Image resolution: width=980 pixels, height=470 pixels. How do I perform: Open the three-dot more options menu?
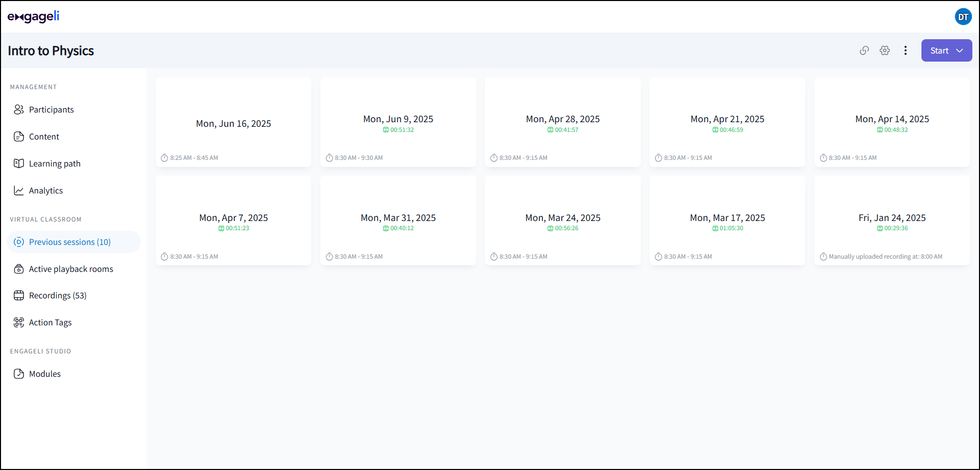coord(905,50)
